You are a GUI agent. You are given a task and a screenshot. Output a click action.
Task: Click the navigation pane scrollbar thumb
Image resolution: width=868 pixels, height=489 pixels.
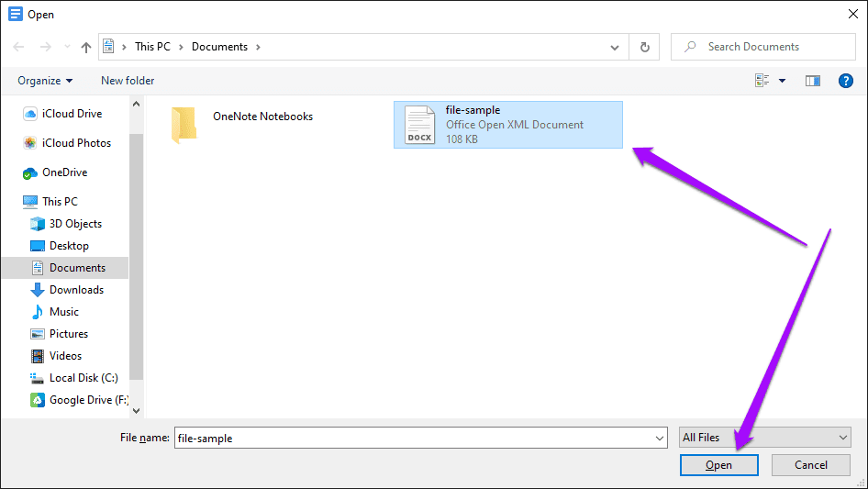tap(136, 256)
